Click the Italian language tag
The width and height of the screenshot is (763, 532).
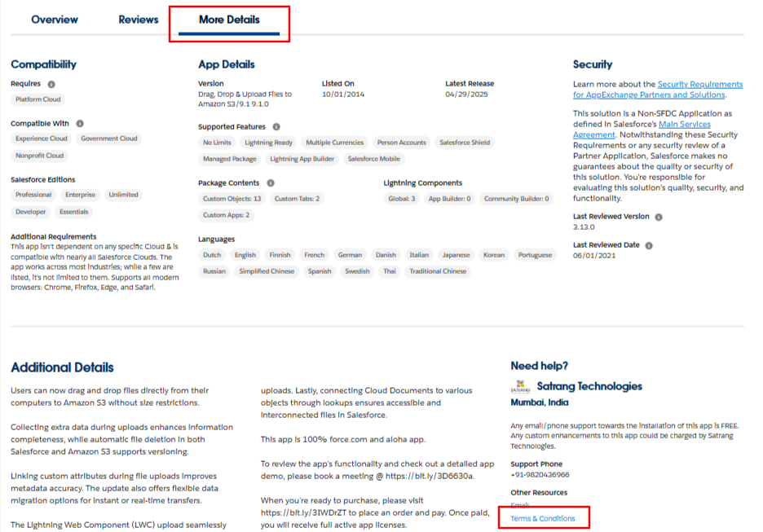[419, 255]
